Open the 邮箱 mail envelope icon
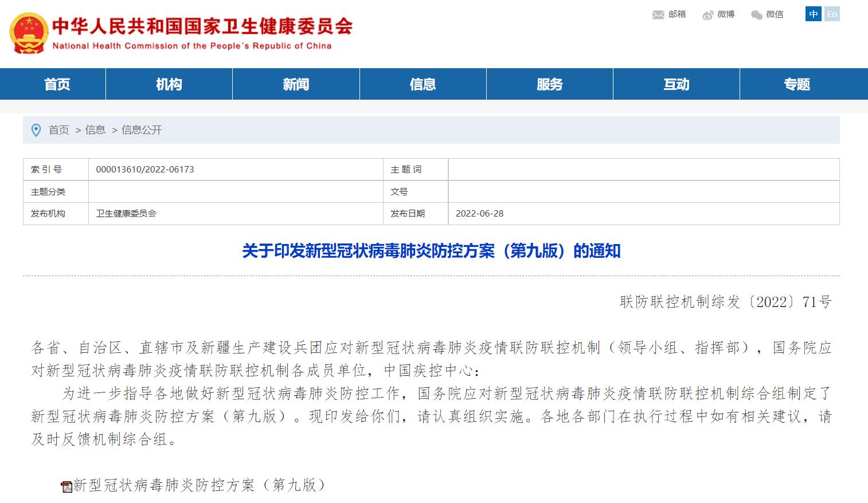Screen dimensions: 868x503 click(x=658, y=15)
